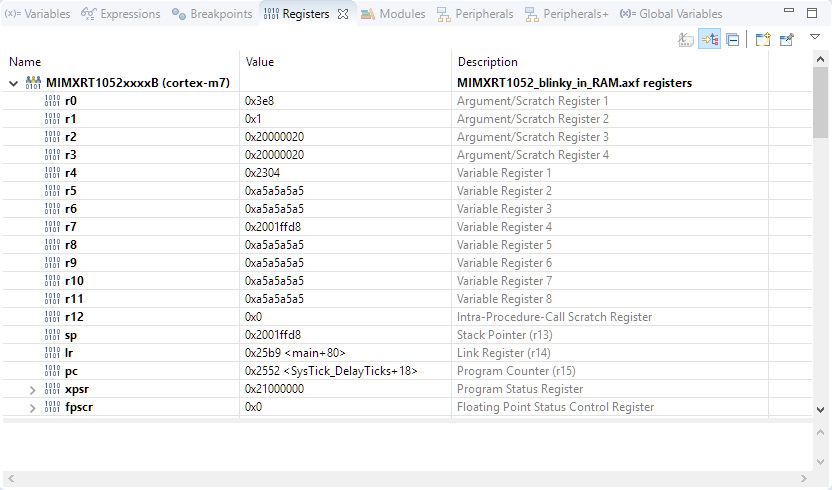Click the MIMXRT1052xxxxB cortex-m7 group icon
Screen dimensions: 832x490
(x=33, y=82)
